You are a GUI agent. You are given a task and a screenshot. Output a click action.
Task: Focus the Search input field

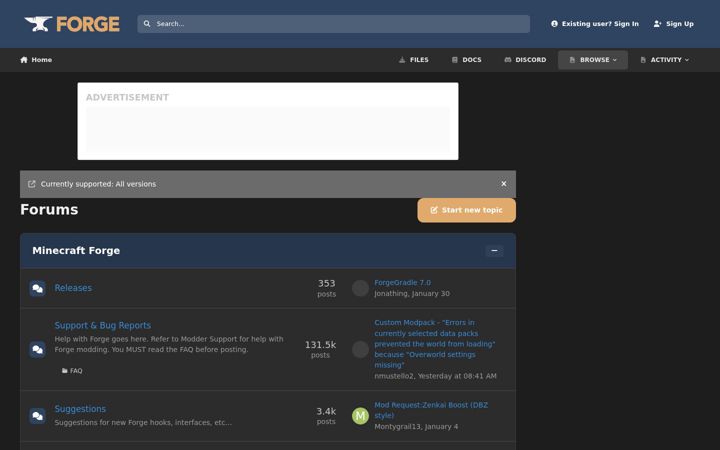[333, 24]
